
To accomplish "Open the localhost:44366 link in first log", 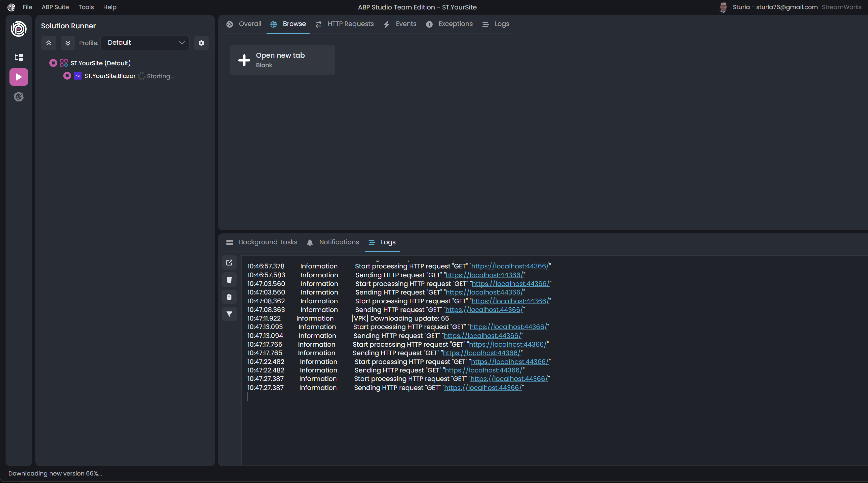I will click(510, 266).
